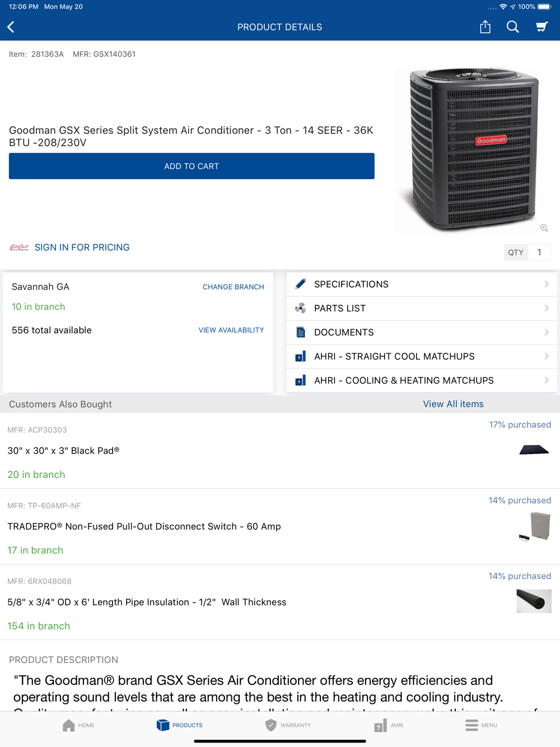Viewport: 560px width, 747px height.
Task: Tap the AHRI icon in bottom bar
Action: [x=380, y=725]
